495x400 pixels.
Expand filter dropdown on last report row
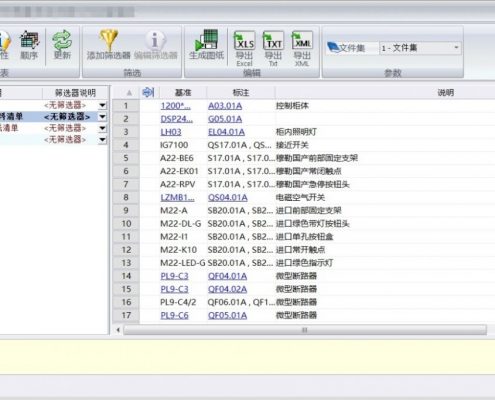pos(102,139)
